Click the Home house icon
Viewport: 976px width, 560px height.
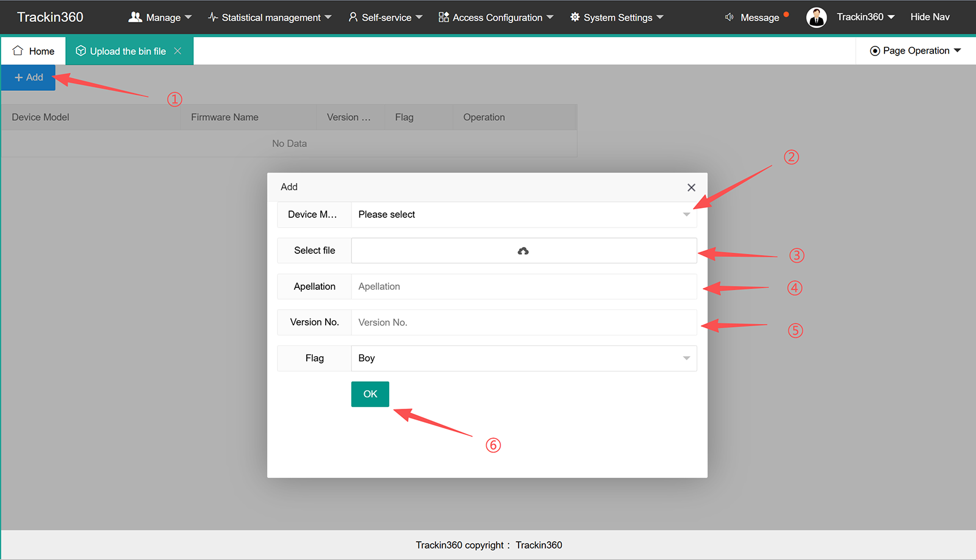click(18, 51)
